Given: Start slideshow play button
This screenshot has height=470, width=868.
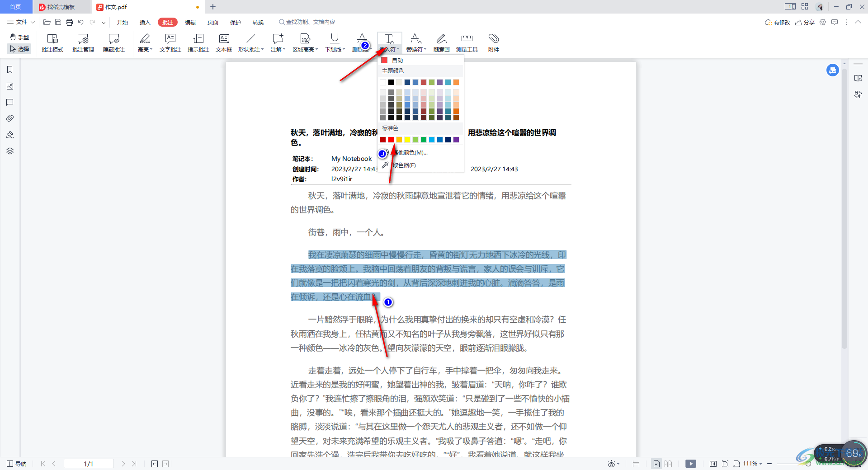Looking at the screenshot, I should 691,464.
